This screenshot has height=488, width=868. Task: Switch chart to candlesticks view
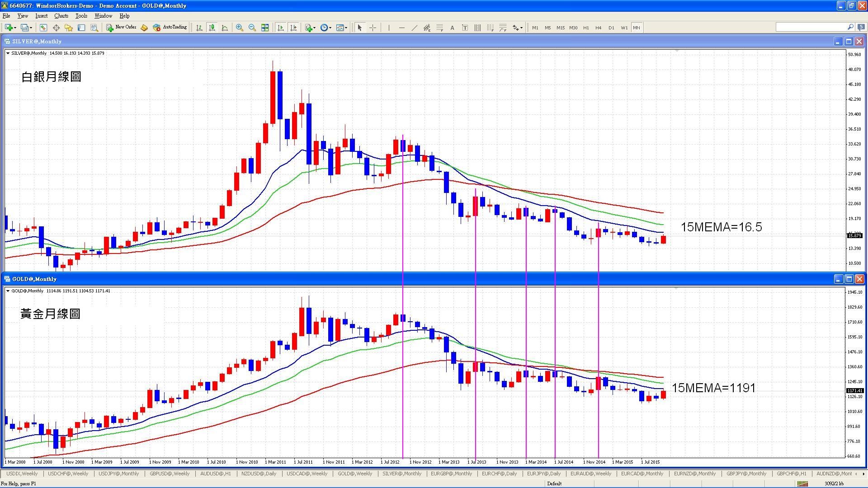212,28
